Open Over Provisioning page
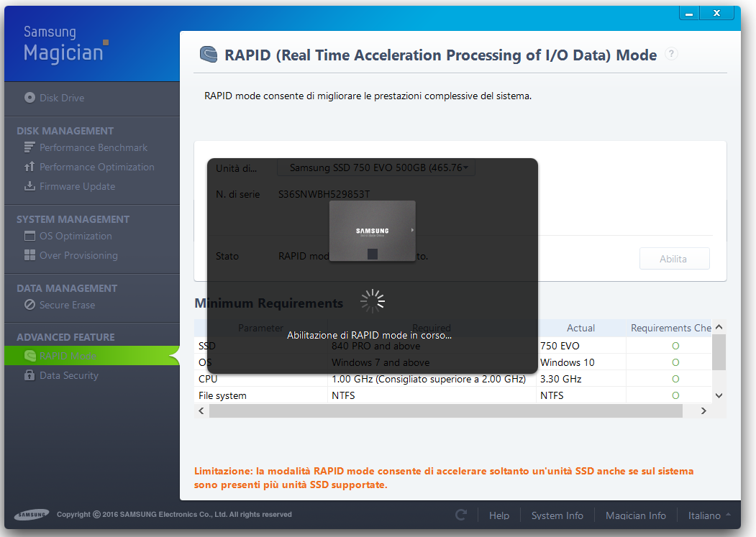This screenshot has height=537, width=756. pos(78,255)
